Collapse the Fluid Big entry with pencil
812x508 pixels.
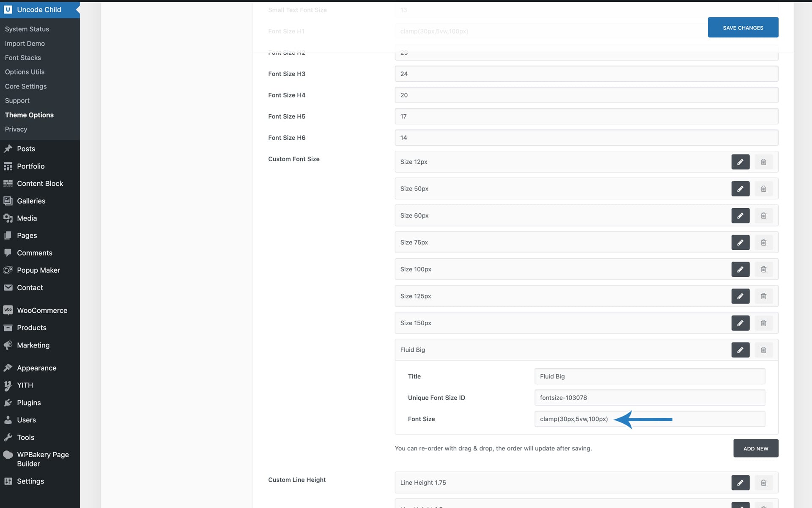(740, 350)
